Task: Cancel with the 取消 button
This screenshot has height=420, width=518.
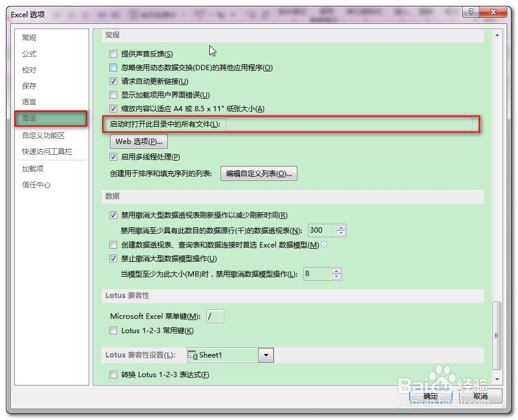Action: click(x=481, y=396)
